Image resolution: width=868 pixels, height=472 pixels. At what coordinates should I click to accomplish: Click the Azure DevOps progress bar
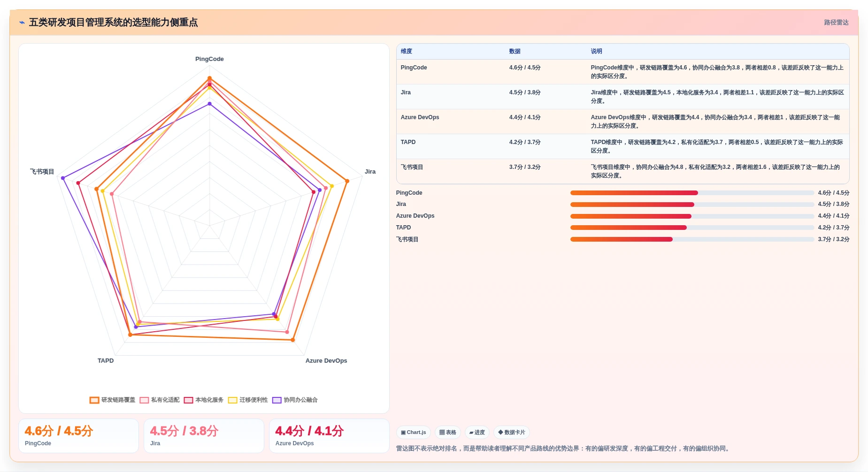pos(692,216)
